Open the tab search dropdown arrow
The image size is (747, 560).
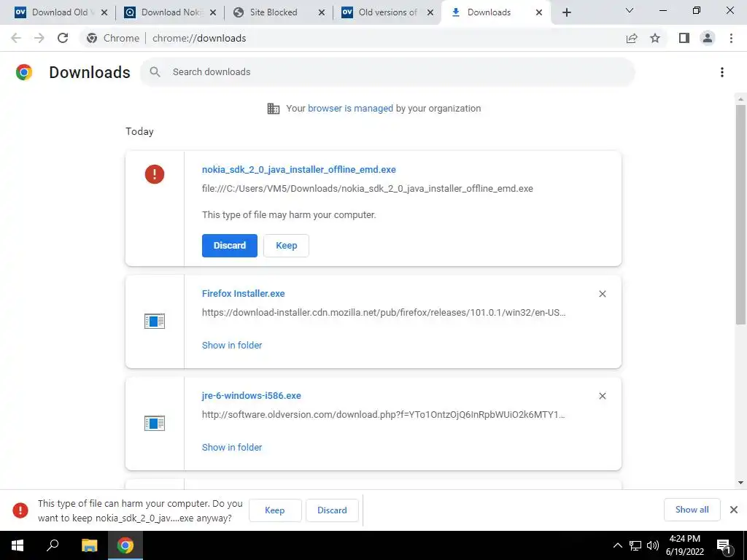tap(630, 10)
